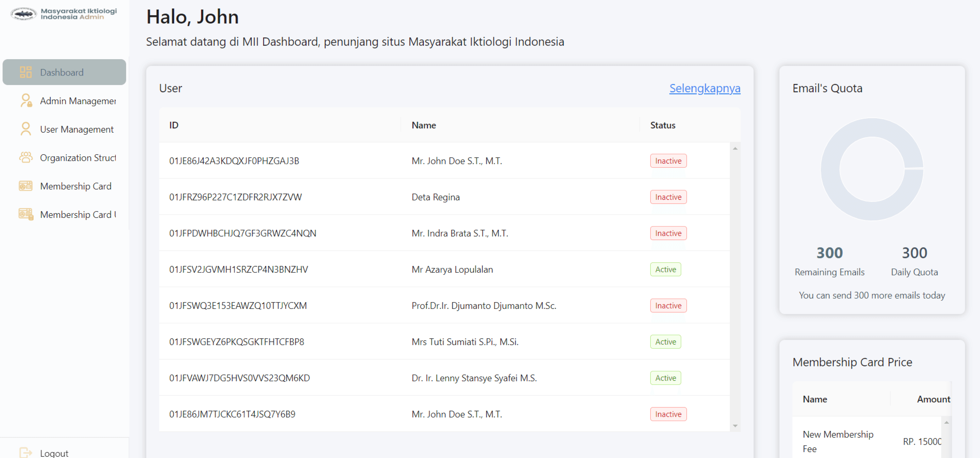This screenshot has width=980, height=458.
Task: Click the Status column header
Action: (662, 125)
